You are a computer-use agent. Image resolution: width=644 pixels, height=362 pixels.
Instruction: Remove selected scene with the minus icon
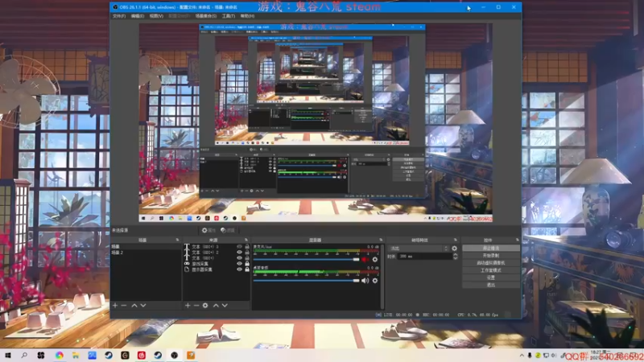(124, 306)
